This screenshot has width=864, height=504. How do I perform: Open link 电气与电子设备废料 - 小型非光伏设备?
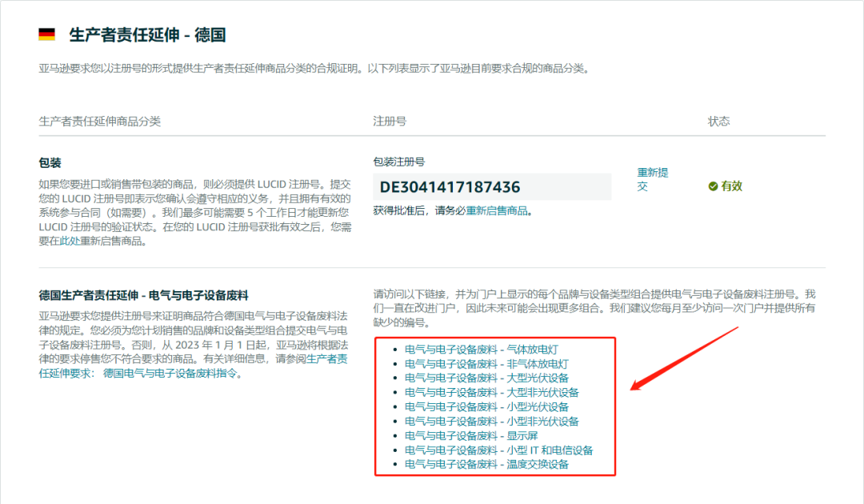(492, 422)
